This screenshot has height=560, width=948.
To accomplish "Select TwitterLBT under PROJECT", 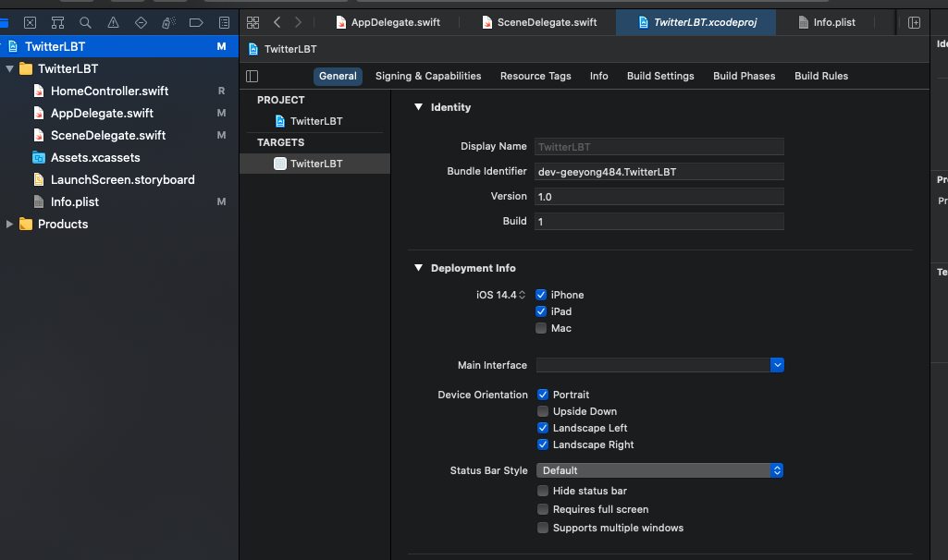I will pos(315,121).
